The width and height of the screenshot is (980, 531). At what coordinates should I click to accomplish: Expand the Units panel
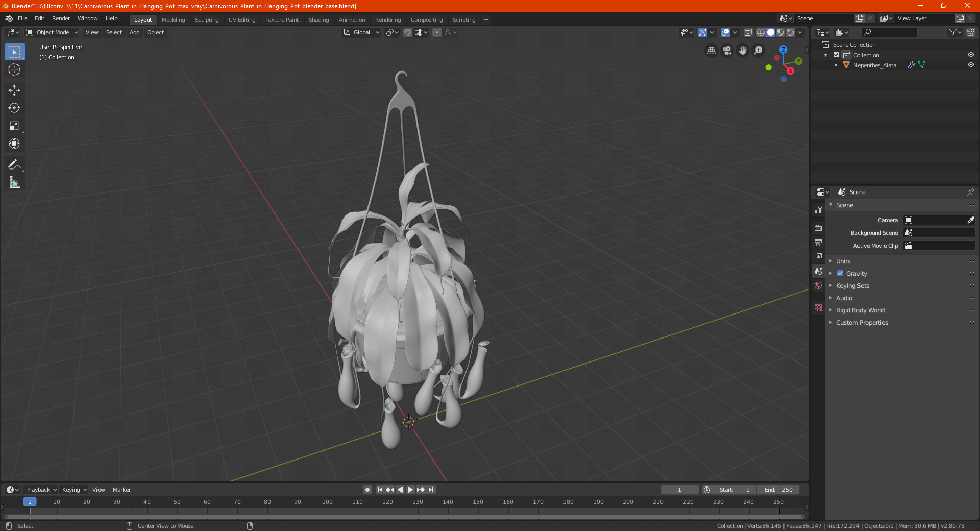pyautogui.click(x=843, y=261)
